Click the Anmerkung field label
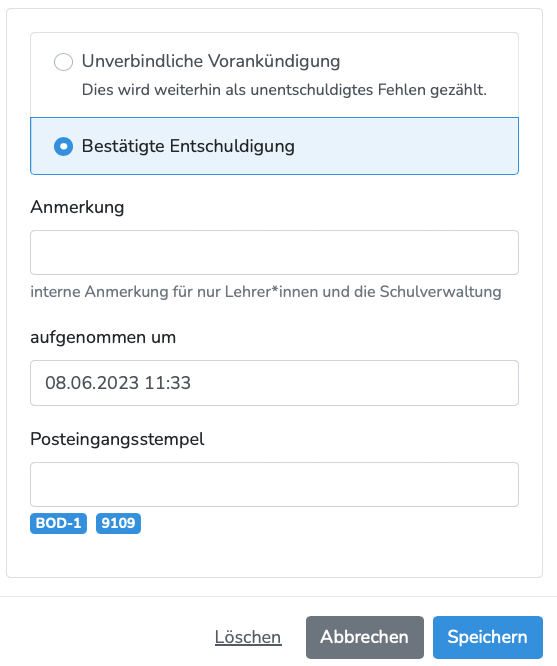Screen dimensions: 557x666 click(77, 207)
